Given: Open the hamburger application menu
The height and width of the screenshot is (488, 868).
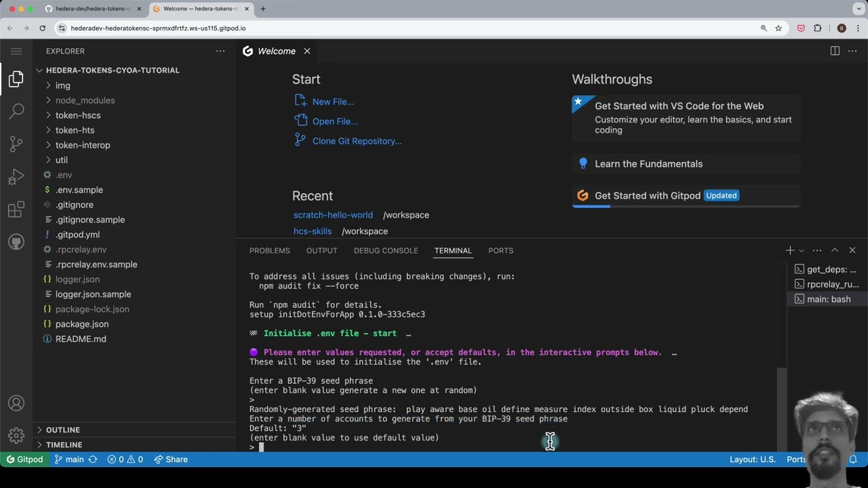Looking at the screenshot, I should [16, 51].
